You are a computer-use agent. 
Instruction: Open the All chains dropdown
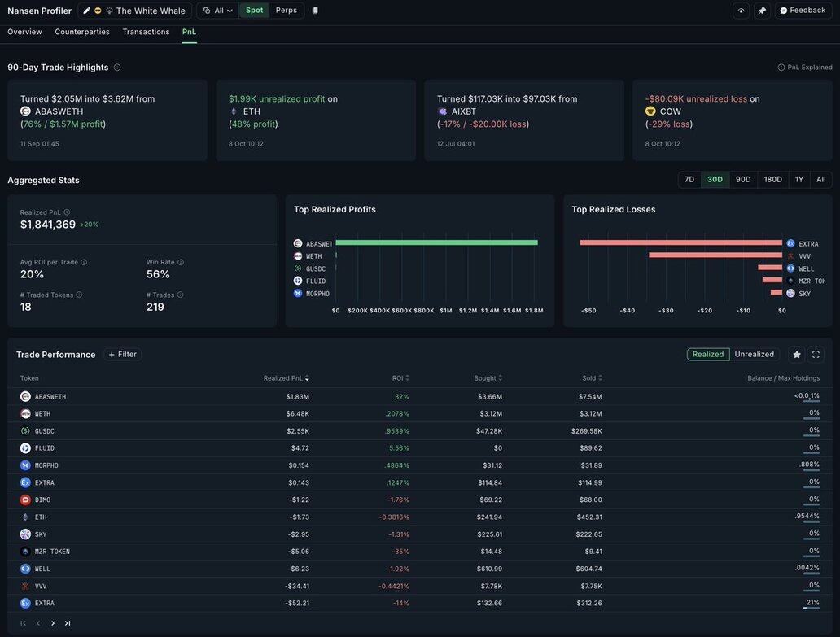(217, 11)
